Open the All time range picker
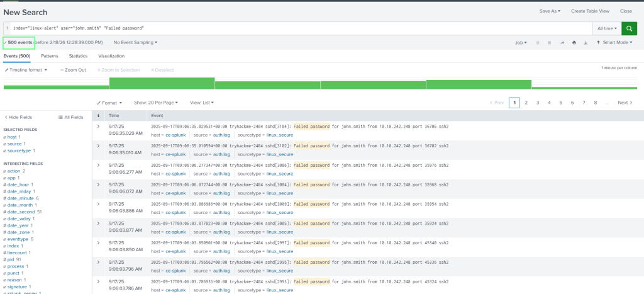 click(606, 28)
